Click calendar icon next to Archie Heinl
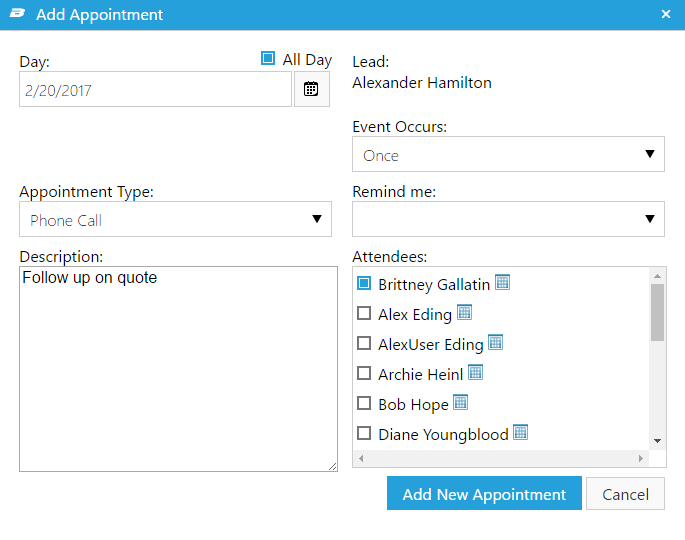Image resolution: width=685 pixels, height=540 pixels. [475, 373]
